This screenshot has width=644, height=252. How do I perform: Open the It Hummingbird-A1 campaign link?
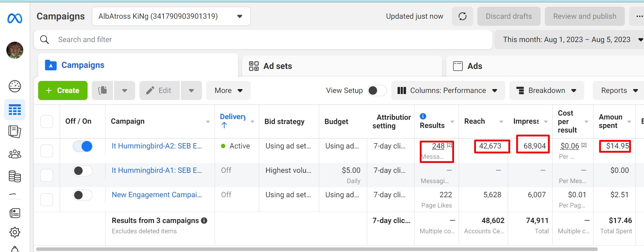click(157, 170)
